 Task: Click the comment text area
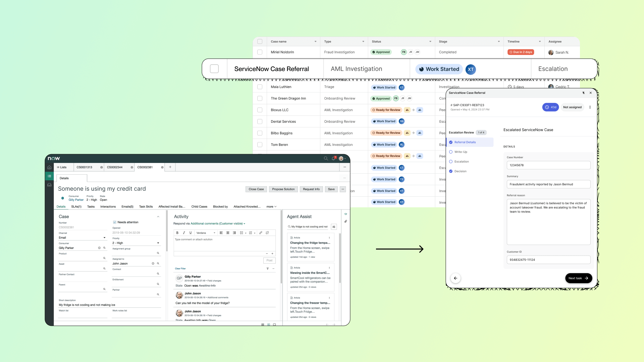click(224, 244)
